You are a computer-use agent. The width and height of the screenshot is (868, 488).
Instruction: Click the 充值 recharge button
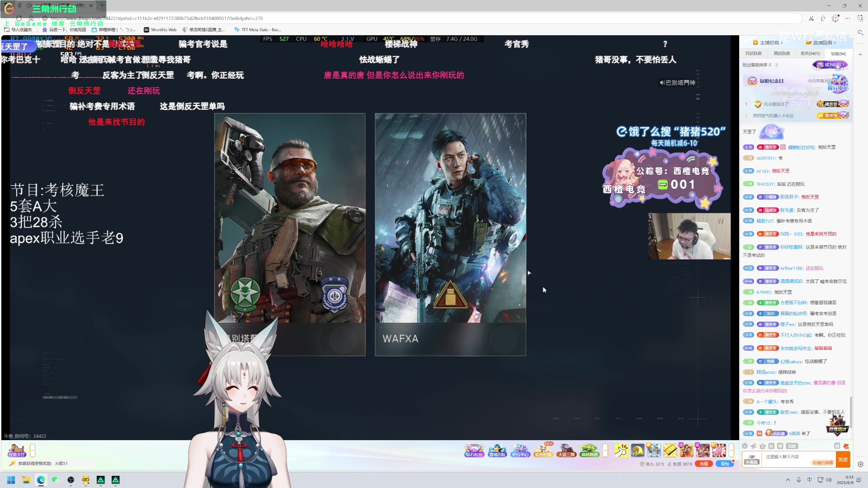704,464
